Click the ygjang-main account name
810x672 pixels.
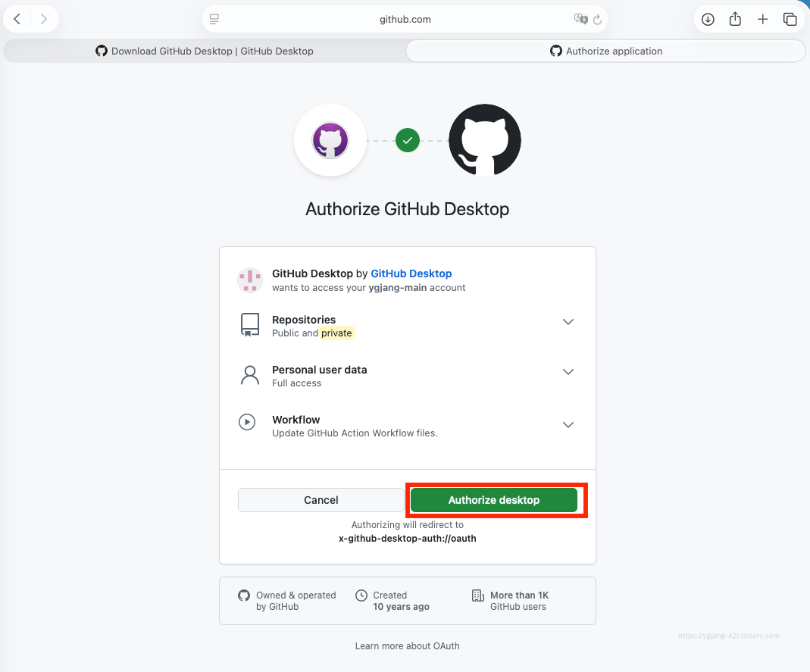click(398, 288)
